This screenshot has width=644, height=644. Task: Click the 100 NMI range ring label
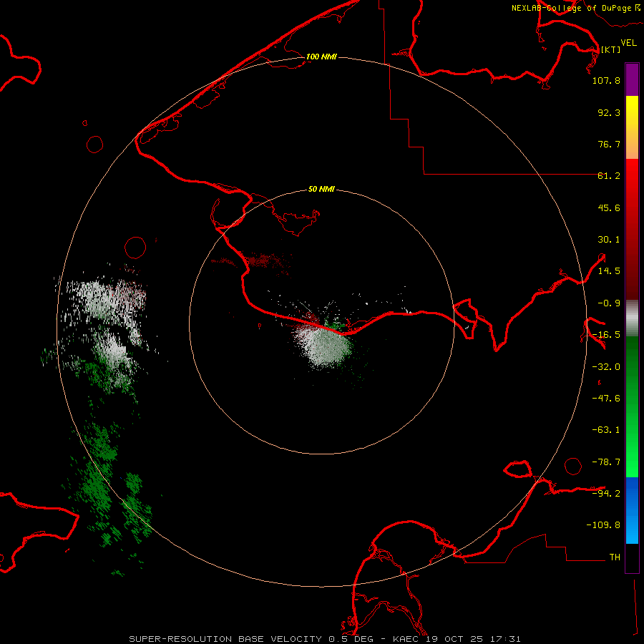(x=321, y=57)
